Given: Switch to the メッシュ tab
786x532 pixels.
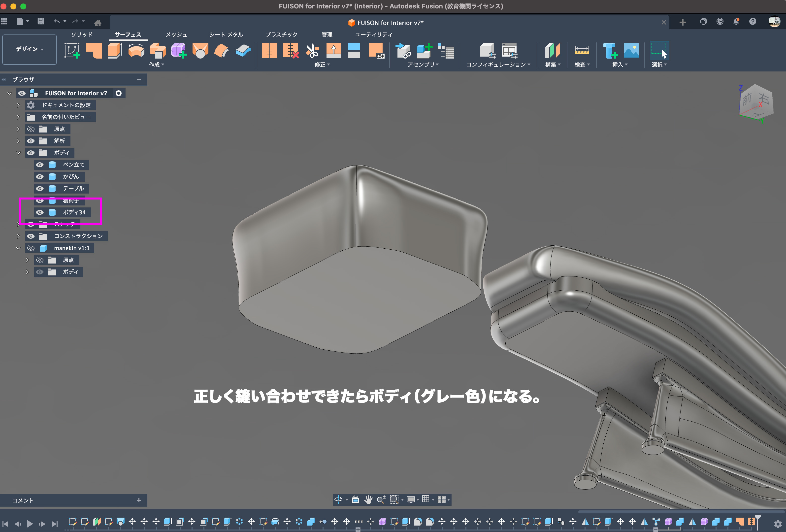Looking at the screenshot, I should pyautogui.click(x=176, y=34).
